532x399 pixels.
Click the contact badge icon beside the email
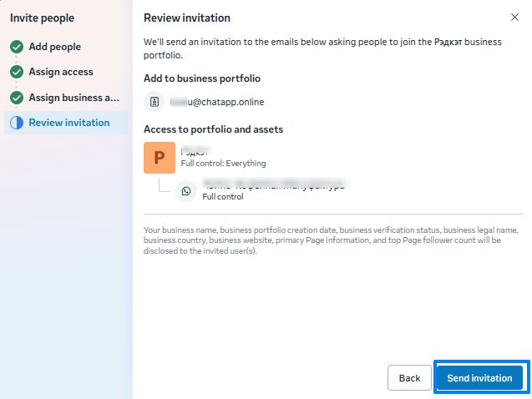154,102
